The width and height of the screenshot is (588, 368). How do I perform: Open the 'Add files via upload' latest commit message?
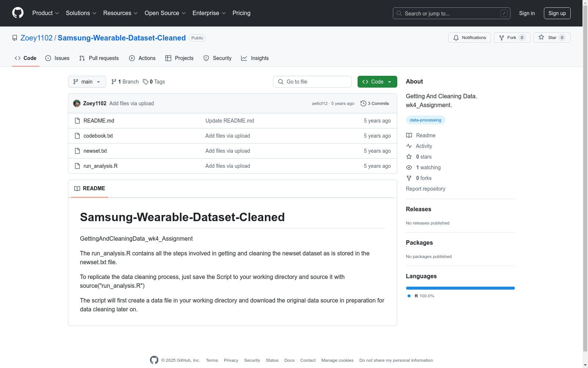[x=132, y=103]
